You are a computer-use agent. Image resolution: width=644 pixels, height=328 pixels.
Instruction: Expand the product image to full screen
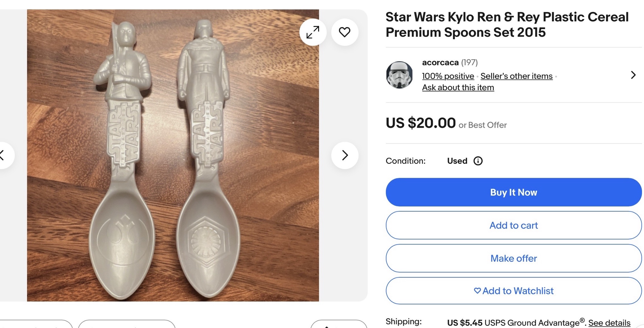coord(313,32)
